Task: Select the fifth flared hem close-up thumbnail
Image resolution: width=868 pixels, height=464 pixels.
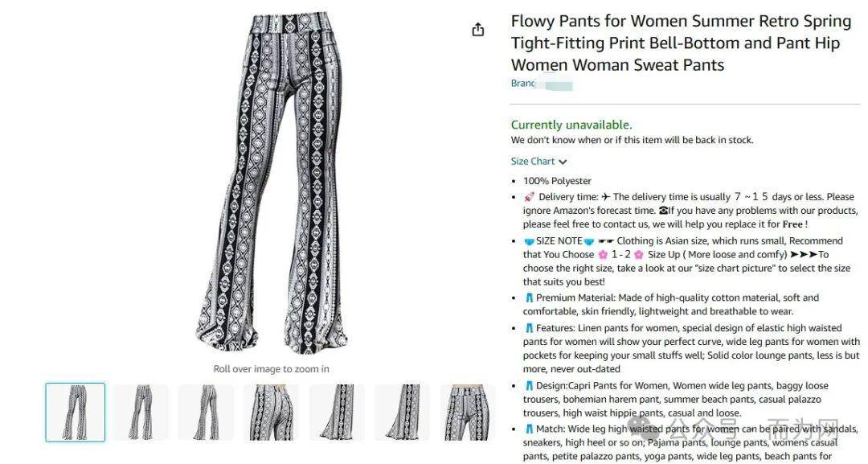Action: coord(337,413)
